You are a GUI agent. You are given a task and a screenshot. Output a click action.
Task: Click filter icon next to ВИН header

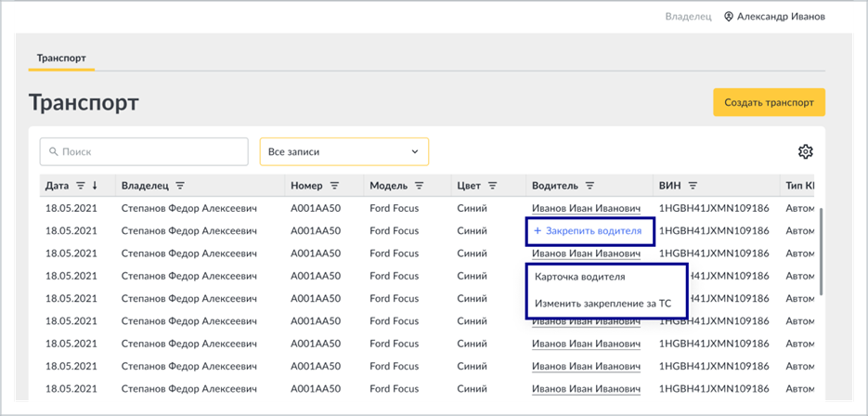(x=693, y=186)
